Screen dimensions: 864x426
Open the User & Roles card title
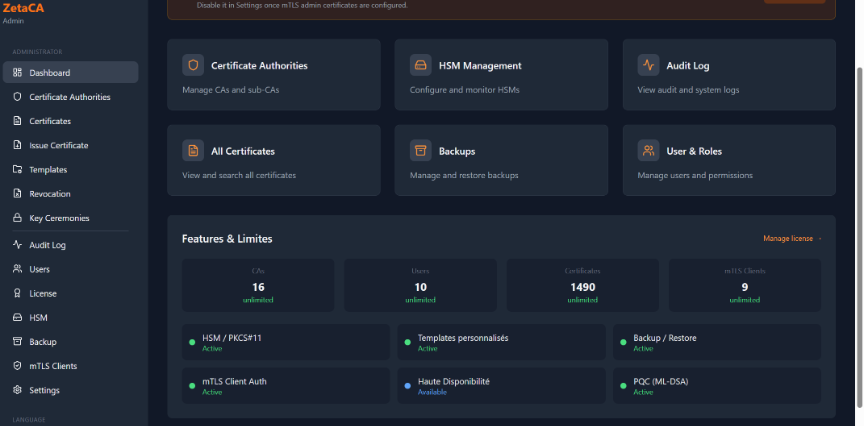tap(694, 151)
